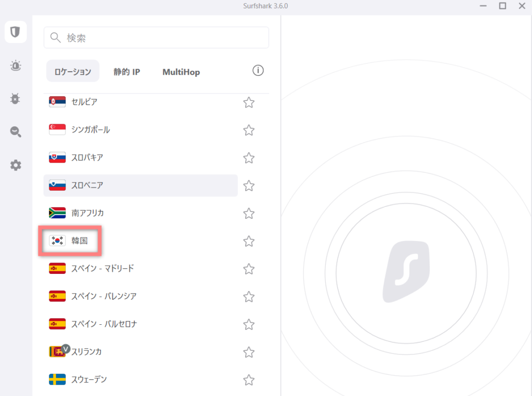Screen dimensions: 532x396
Task: Connect to スペイン - バレンシア location
Action: pos(140,297)
